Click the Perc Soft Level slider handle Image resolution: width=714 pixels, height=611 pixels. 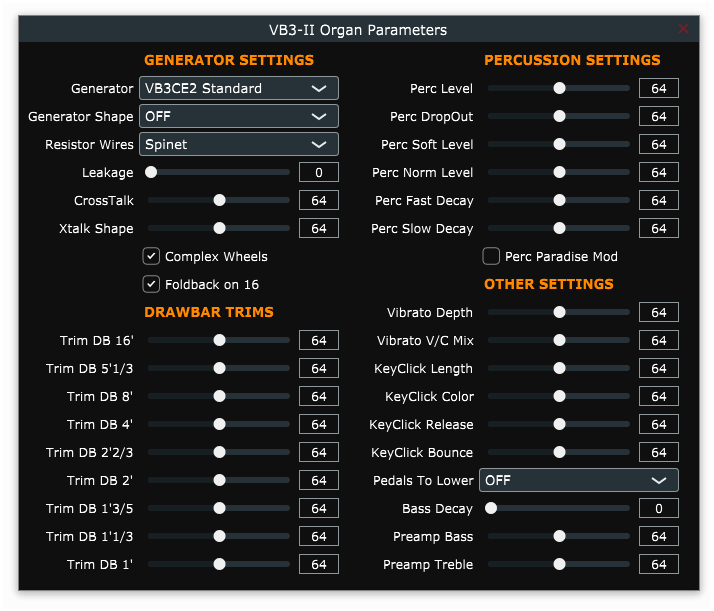tap(559, 144)
